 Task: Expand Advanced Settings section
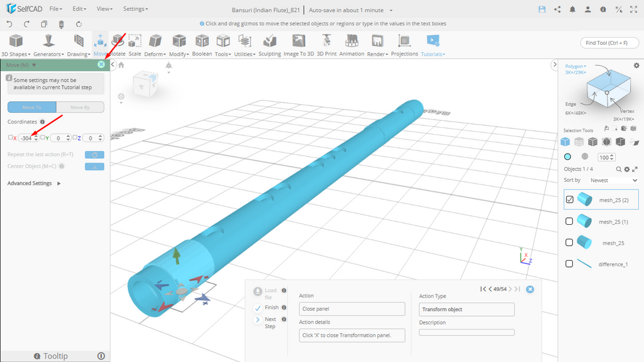point(34,183)
